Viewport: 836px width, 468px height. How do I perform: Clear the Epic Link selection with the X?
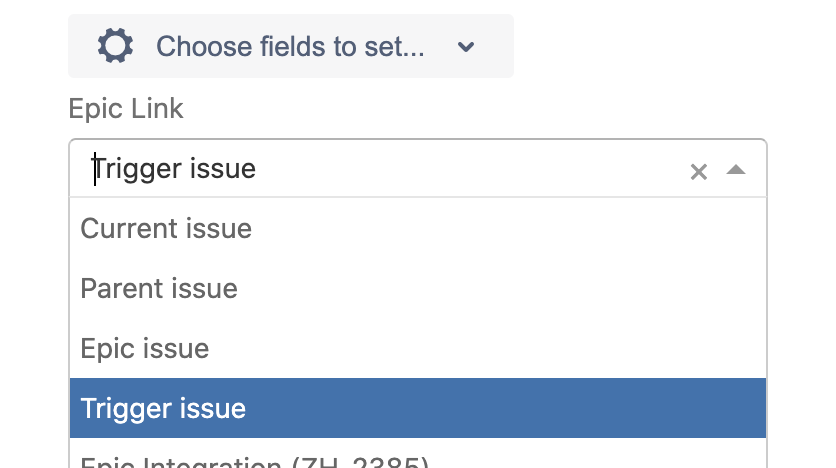pyautogui.click(x=698, y=172)
